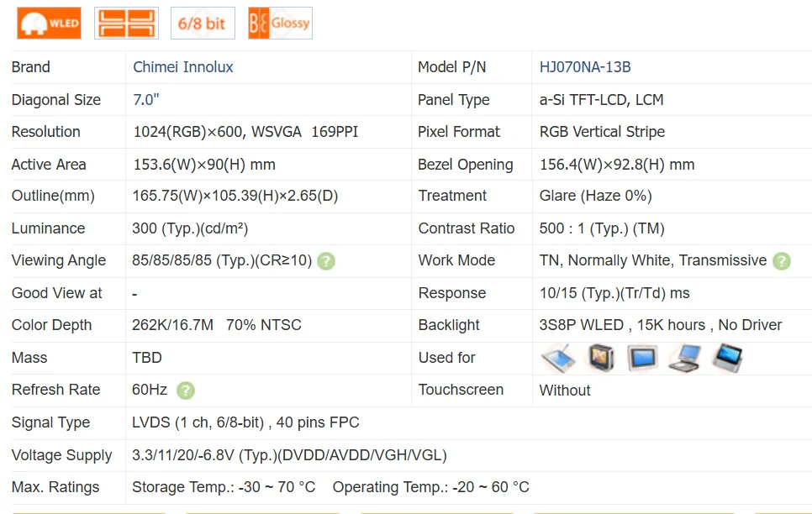Click Storage Temp.: -30 ~ 70 °C text
Image resolution: width=812 pixels, height=514 pixels.
[224, 487]
